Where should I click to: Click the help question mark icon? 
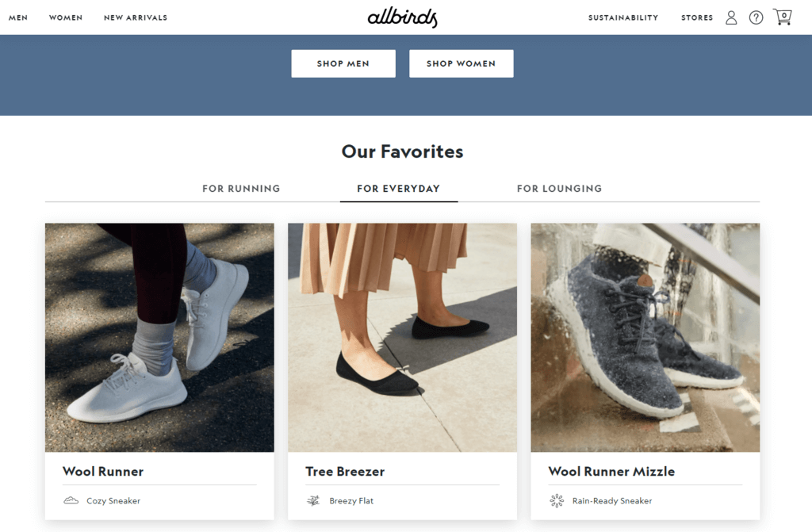[x=756, y=17]
